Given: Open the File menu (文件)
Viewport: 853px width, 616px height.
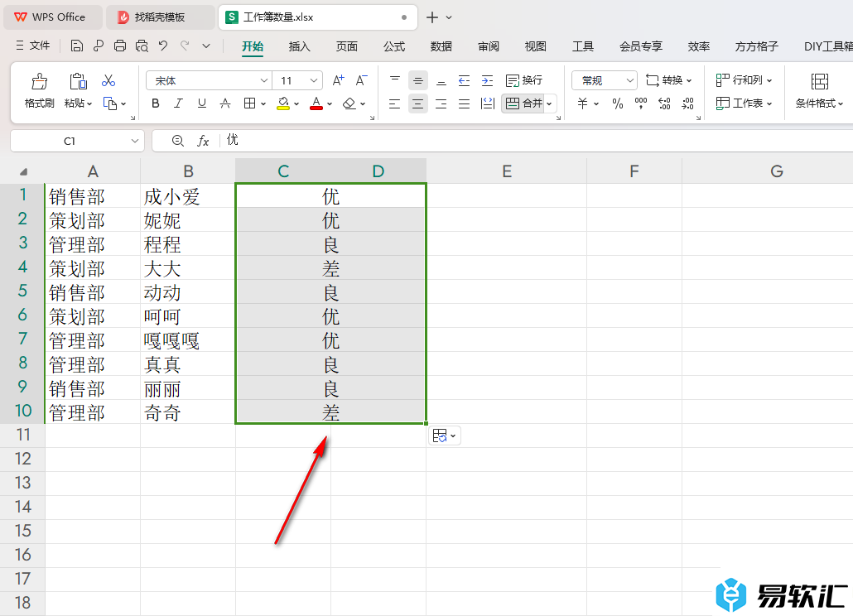Looking at the screenshot, I should 33,46.
